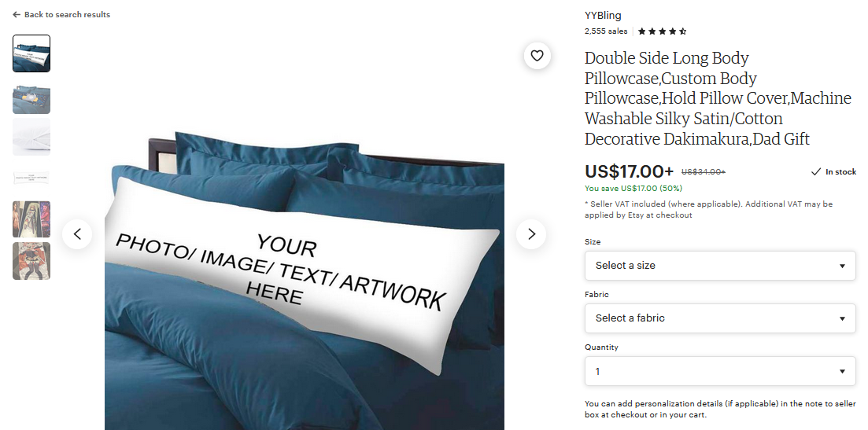This screenshot has width=868, height=430.
Task: Add item to favorites with heart icon
Action: coord(537,55)
